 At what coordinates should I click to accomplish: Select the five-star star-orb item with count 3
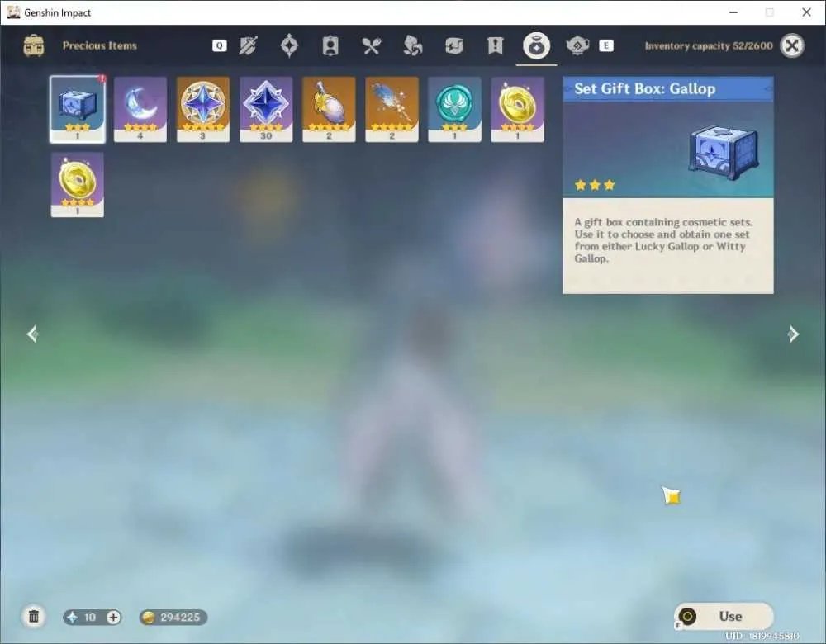(203, 110)
